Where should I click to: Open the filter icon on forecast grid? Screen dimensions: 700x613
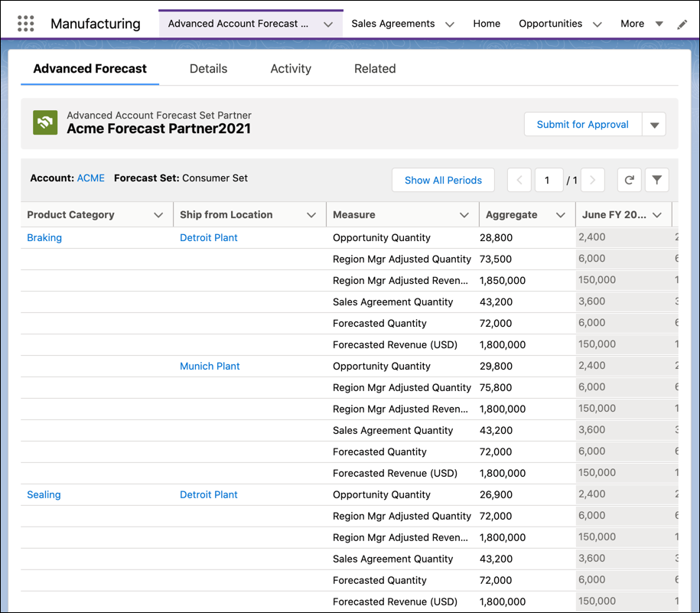[657, 180]
